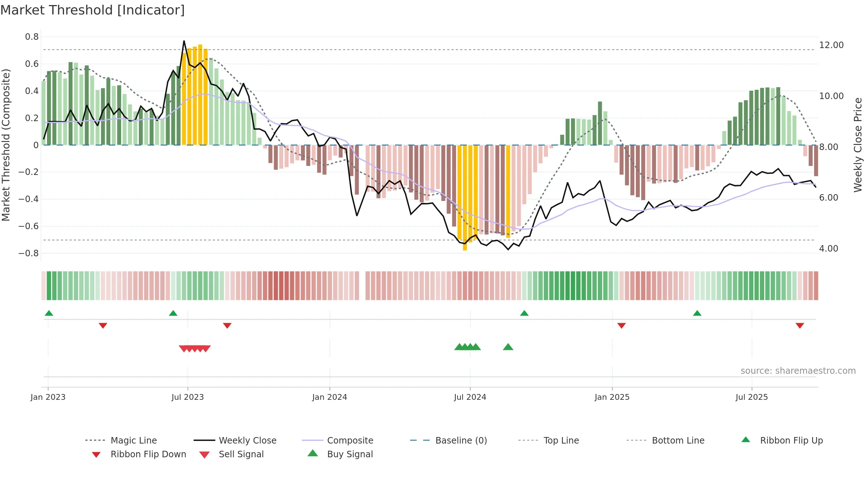This screenshot has width=868, height=488.
Task: Click the 10.00 price axis label
Action: [x=831, y=96]
